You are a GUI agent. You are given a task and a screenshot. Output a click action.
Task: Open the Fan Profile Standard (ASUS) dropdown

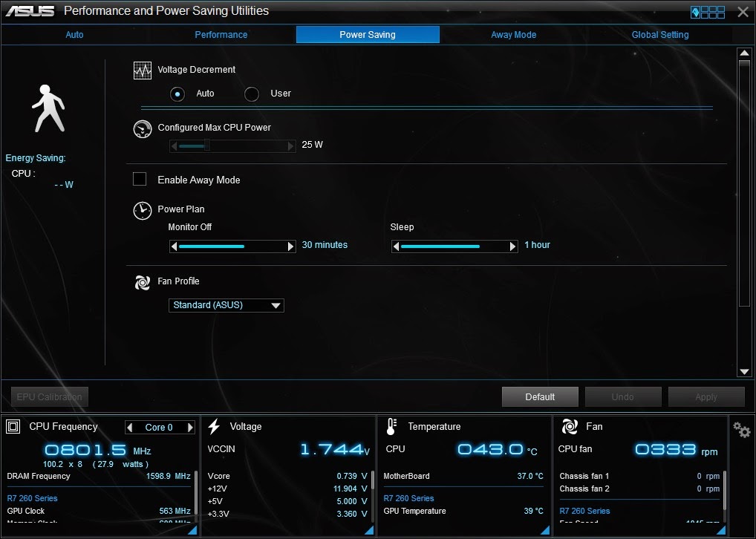pyautogui.click(x=226, y=305)
